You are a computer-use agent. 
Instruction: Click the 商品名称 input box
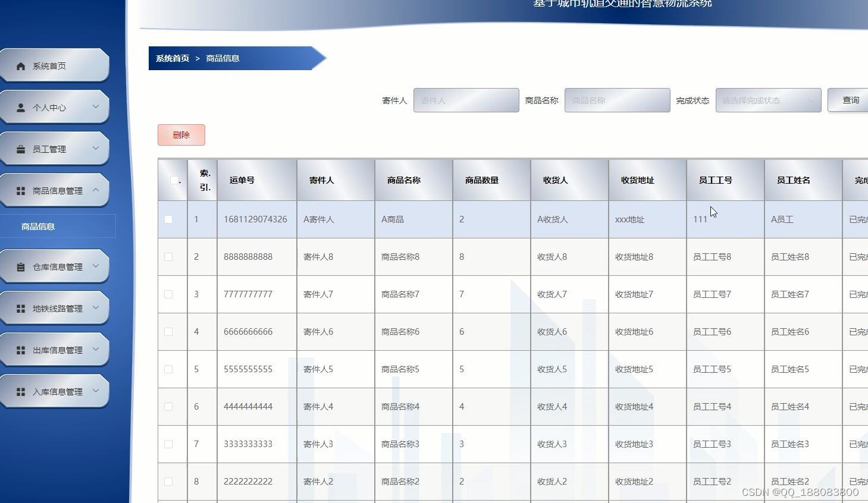(x=616, y=100)
